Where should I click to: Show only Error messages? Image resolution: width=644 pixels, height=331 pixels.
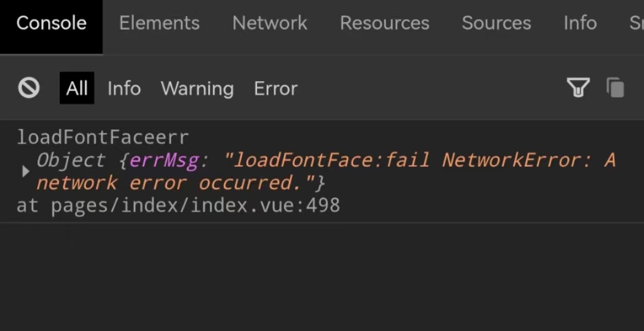[275, 88]
